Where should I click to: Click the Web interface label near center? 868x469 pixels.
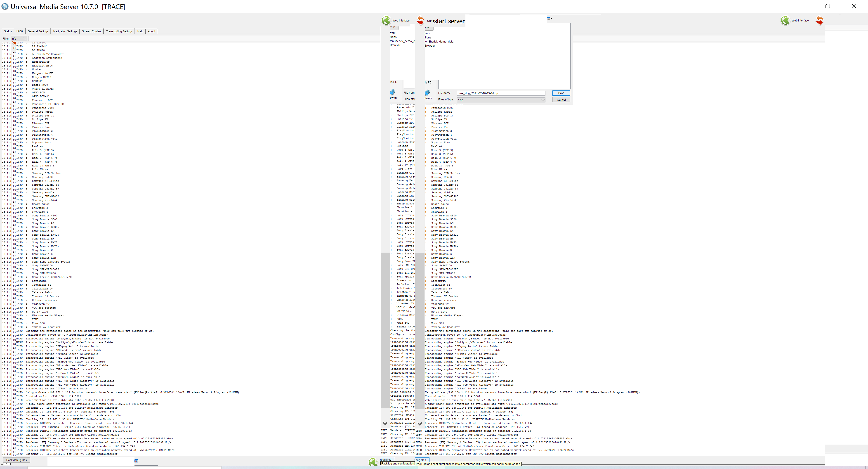(x=401, y=21)
